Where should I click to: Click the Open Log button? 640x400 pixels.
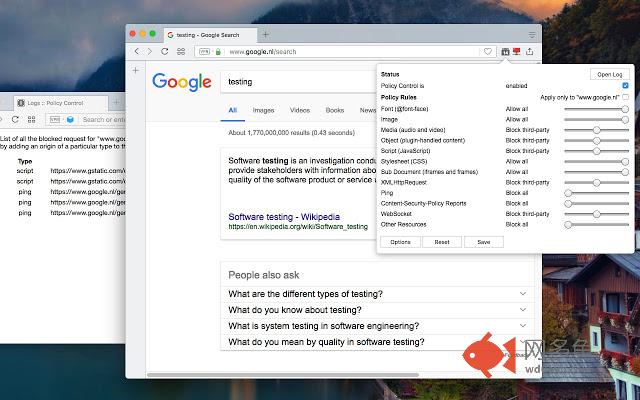(x=608, y=75)
